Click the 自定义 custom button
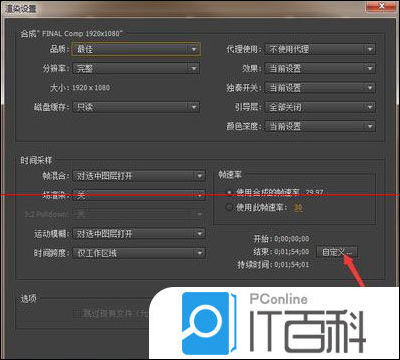The width and height of the screenshot is (400, 360). (x=337, y=252)
